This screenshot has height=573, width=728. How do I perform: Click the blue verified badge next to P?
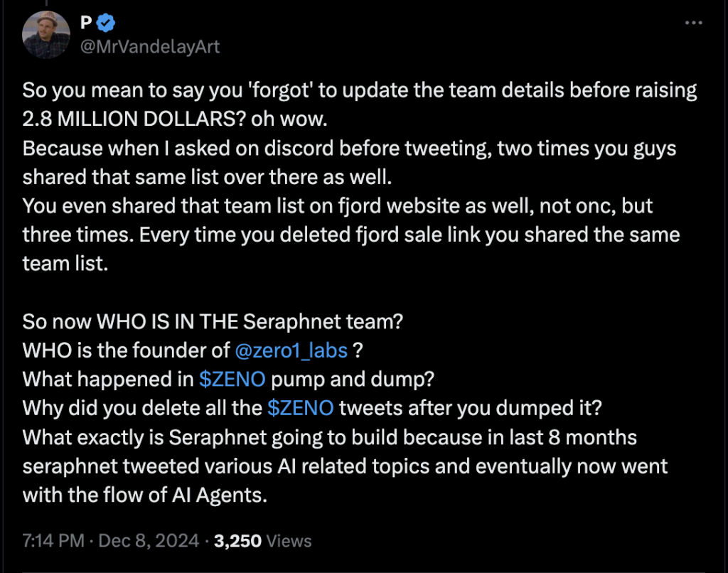tap(107, 23)
